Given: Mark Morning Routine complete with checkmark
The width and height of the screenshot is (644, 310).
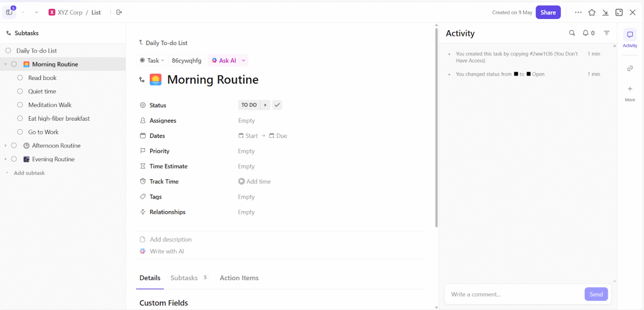Looking at the screenshot, I should coord(277,105).
